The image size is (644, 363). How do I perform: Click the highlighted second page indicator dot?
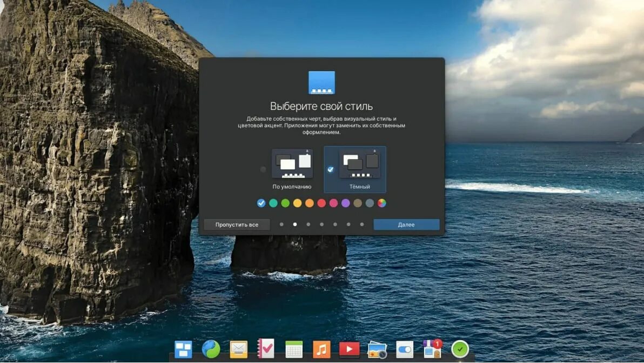pyautogui.click(x=295, y=225)
